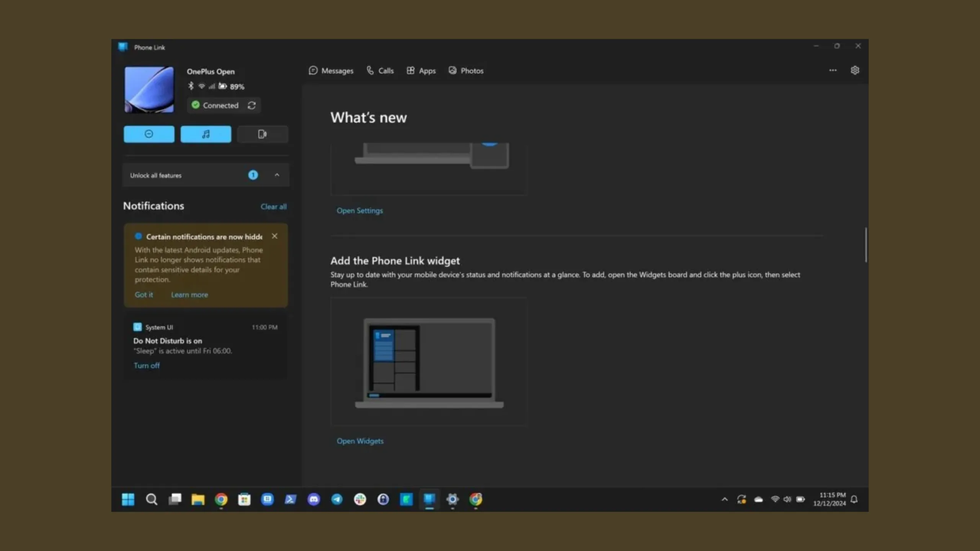Open the Windows Start menu
The height and width of the screenshot is (551, 980).
click(128, 499)
